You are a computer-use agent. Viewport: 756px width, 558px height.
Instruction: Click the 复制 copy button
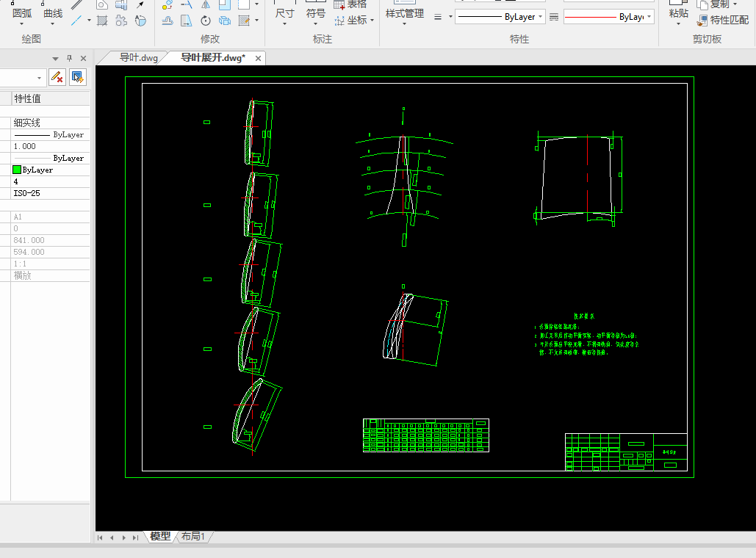coord(713,4)
